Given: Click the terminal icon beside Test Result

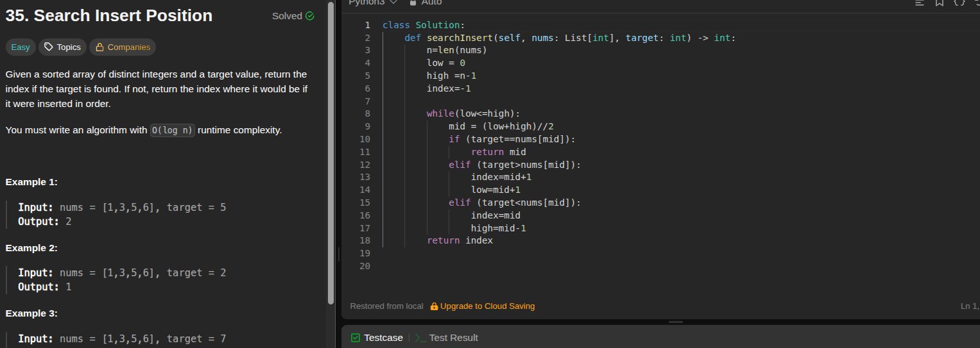Looking at the screenshot, I should tap(420, 338).
